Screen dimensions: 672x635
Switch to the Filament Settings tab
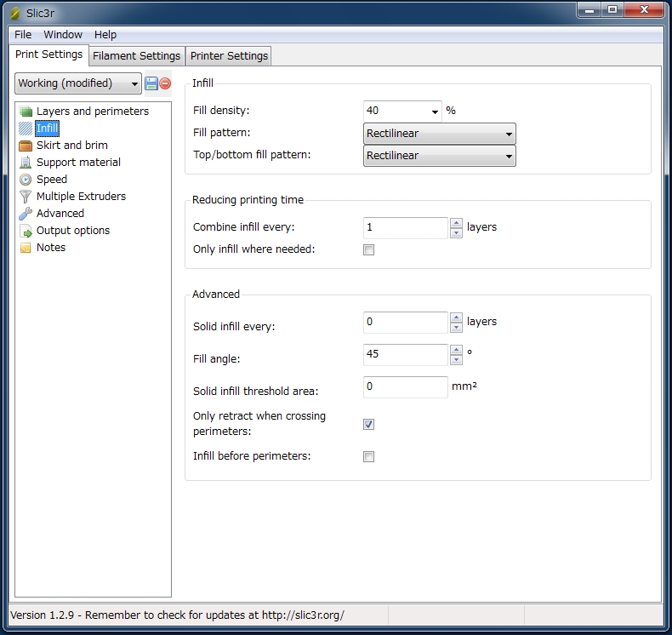tap(136, 56)
